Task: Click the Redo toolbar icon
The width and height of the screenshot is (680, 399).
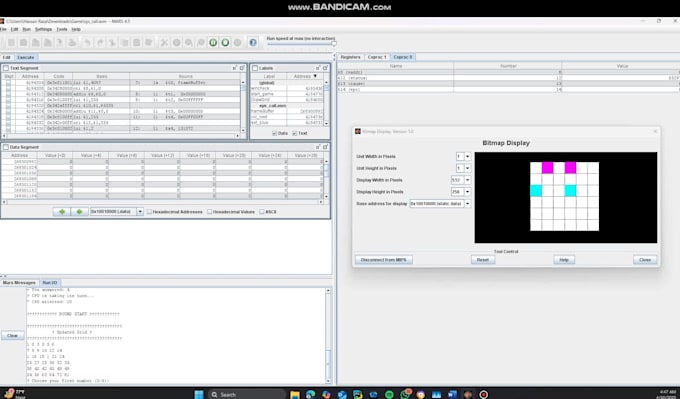Action: tap(100, 43)
